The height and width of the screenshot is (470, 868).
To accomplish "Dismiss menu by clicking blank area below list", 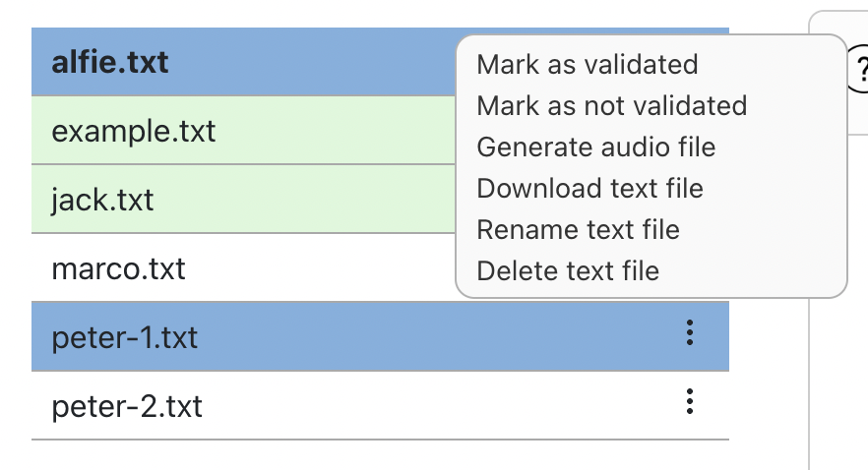I will (x=380, y=455).
